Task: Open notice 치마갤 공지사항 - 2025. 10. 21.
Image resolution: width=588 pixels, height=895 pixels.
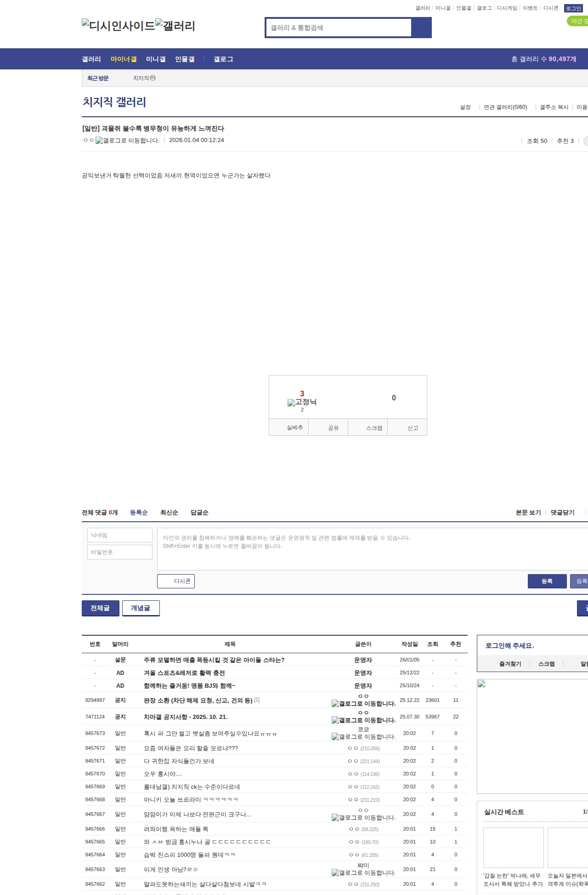Action: point(186,717)
